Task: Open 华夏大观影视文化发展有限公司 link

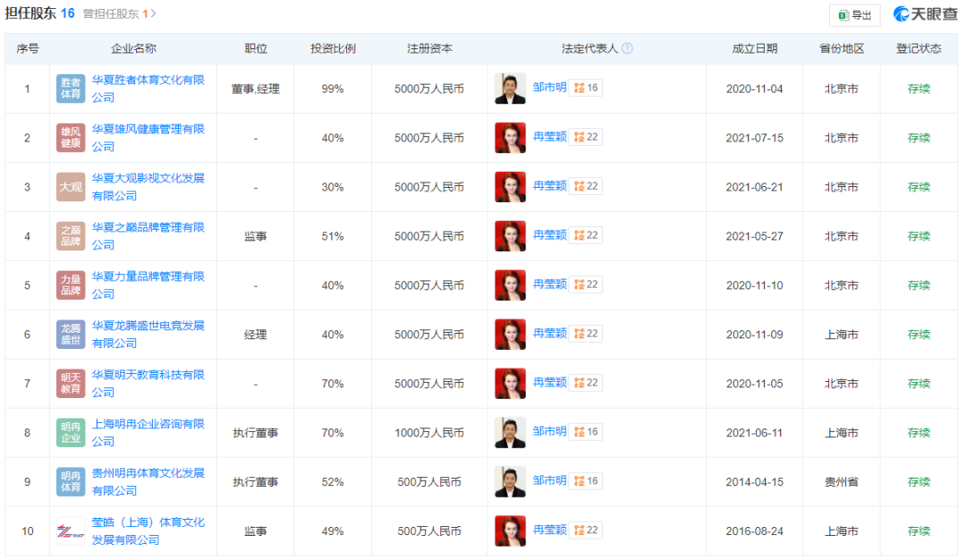Action: click(x=148, y=187)
